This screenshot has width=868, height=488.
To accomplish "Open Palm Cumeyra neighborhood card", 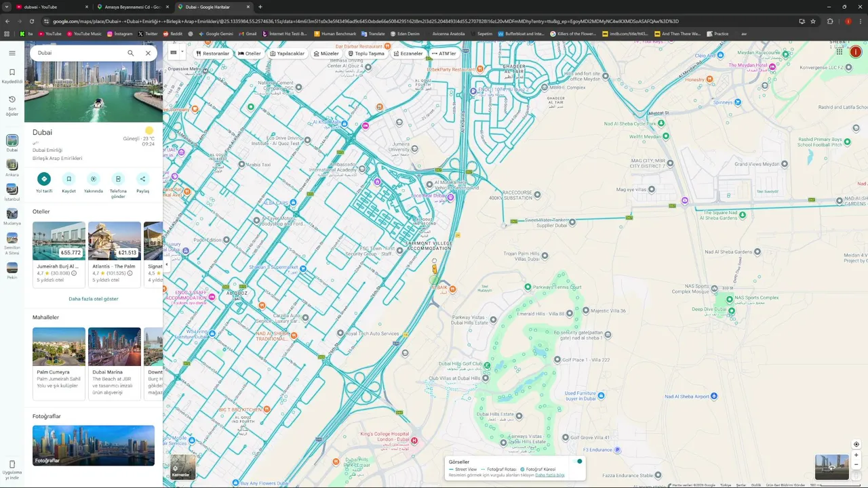I will click(59, 364).
